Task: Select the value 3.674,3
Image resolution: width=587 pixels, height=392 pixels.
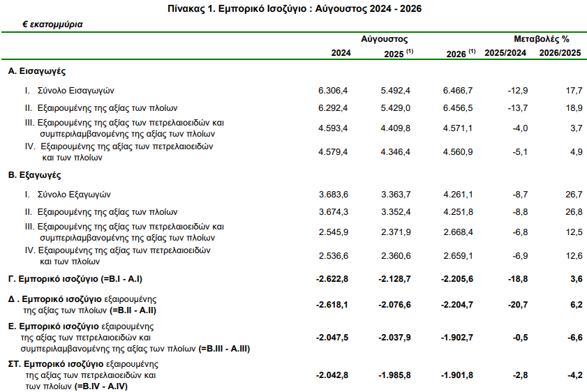Action: point(334,212)
